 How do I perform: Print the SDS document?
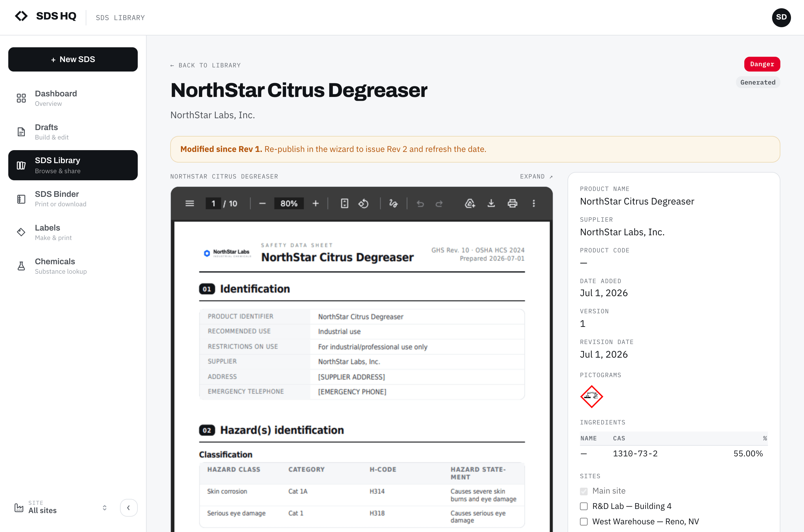pyautogui.click(x=512, y=203)
